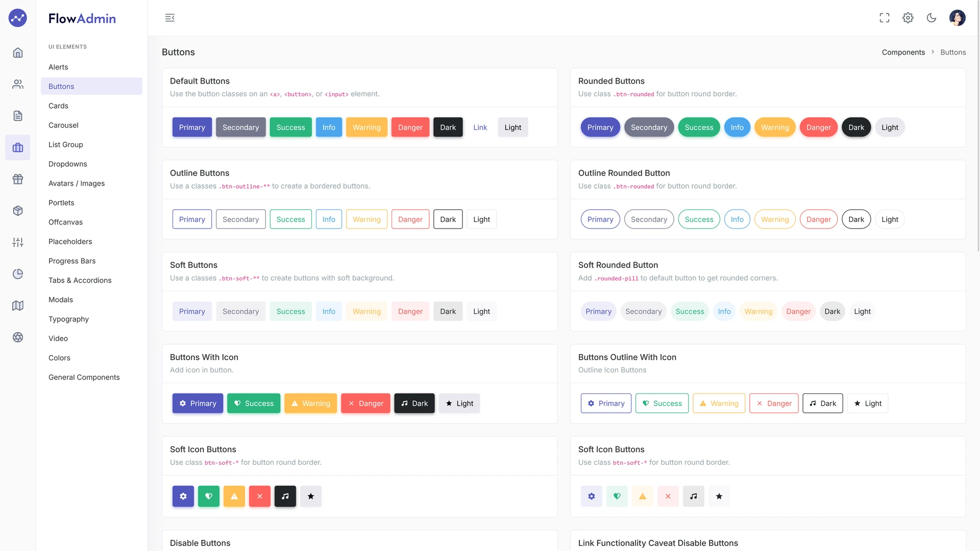Click the solid Warning button with triangle icon
Viewport: 980px width, 551px height.
(310, 403)
